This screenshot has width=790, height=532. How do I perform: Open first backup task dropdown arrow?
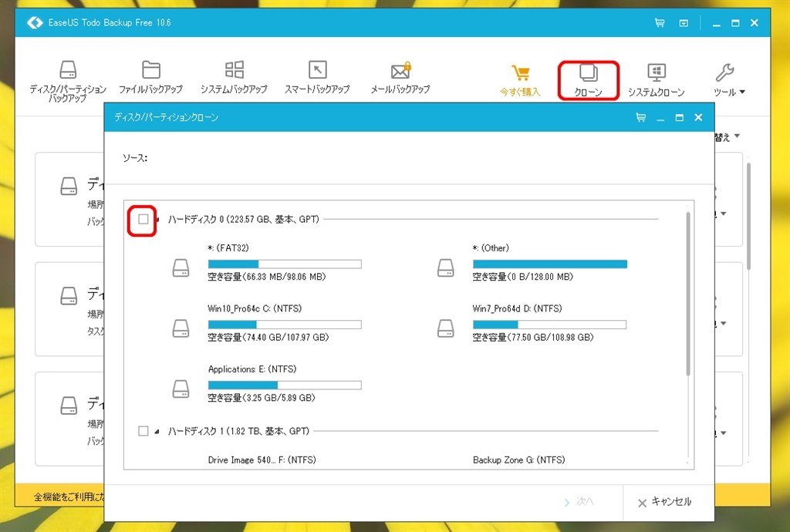[x=724, y=214]
